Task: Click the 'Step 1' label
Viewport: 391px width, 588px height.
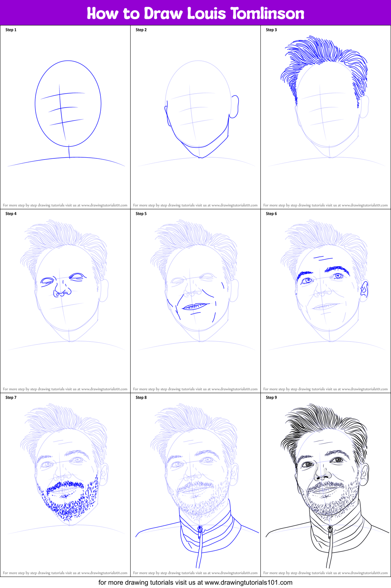Action: (11, 30)
